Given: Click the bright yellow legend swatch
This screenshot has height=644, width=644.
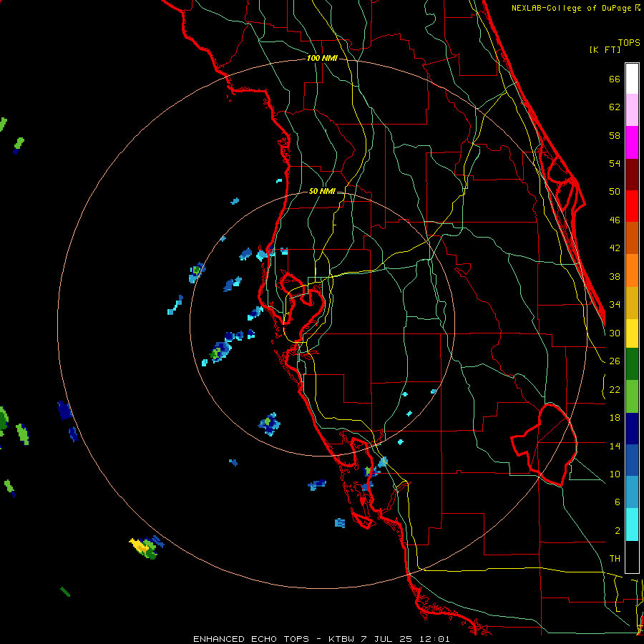Looking at the screenshot, I should click(632, 333).
